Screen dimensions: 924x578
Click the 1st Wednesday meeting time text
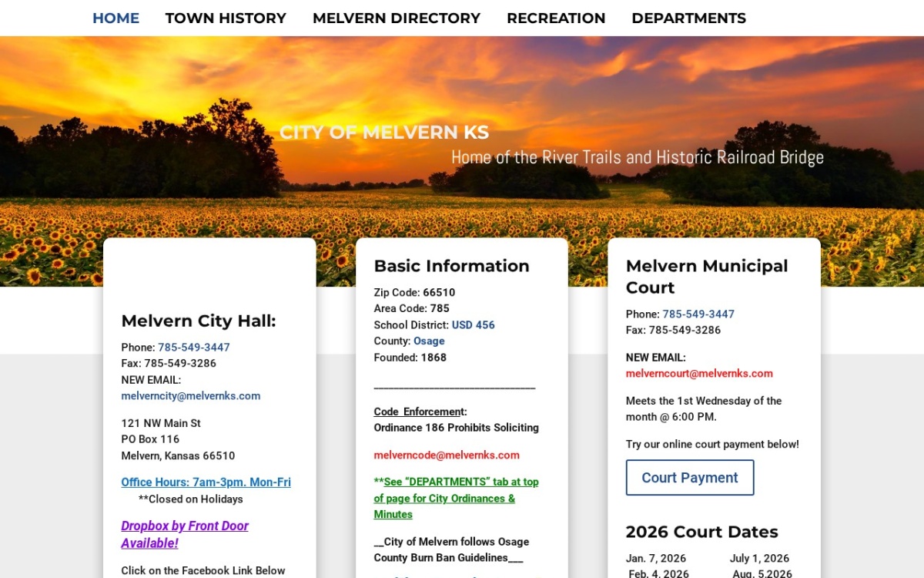click(x=704, y=409)
